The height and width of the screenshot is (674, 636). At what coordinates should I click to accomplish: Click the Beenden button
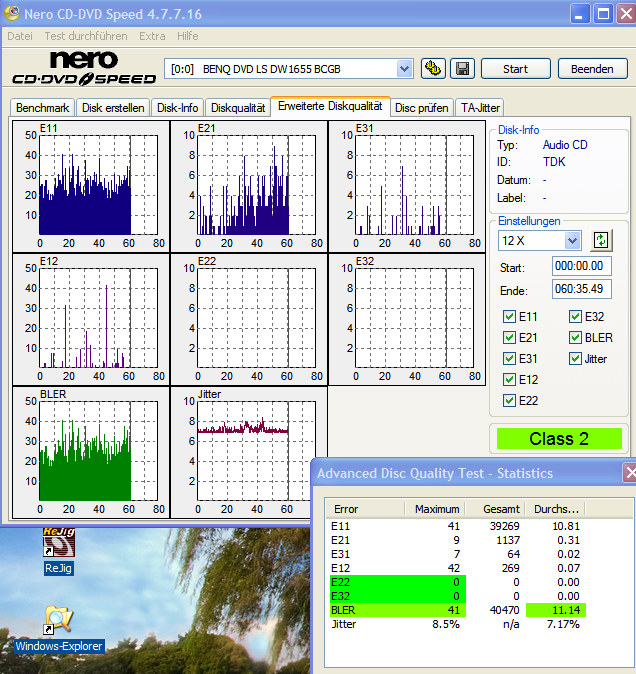pos(592,69)
